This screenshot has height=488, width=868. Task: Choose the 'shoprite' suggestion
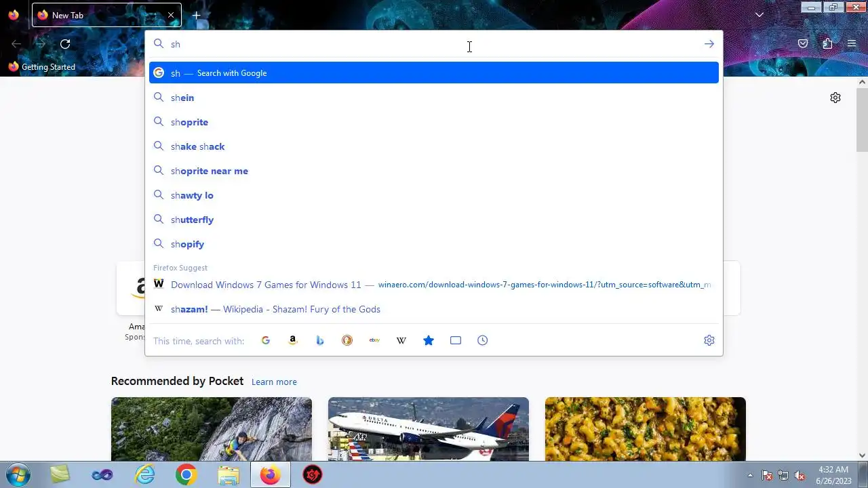pyautogui.click(x=434, y=122)
